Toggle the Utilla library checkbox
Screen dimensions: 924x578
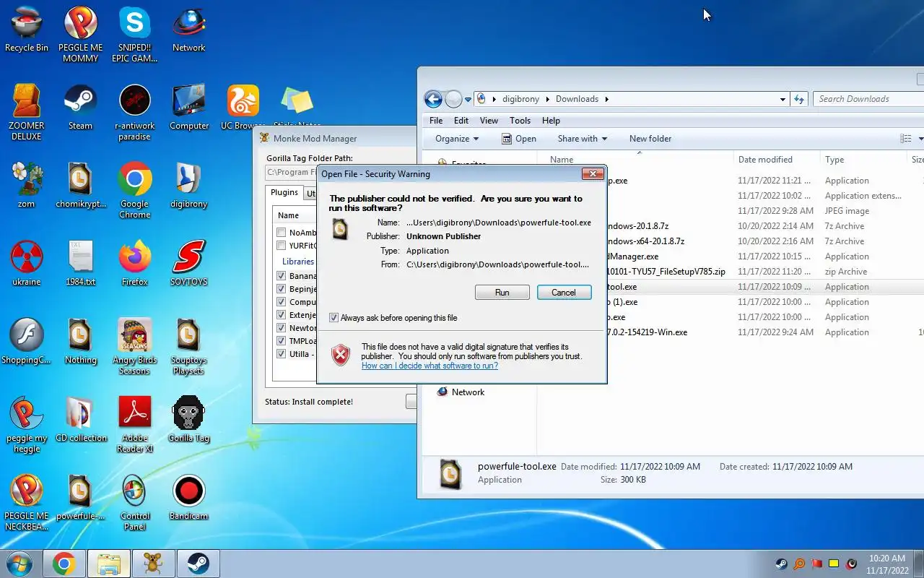[x=282, y=354]
